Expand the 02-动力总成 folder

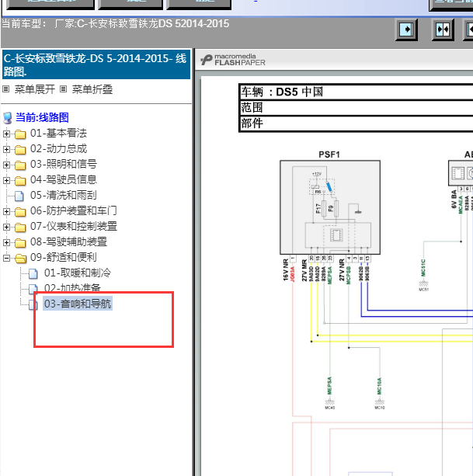point(6,149)
